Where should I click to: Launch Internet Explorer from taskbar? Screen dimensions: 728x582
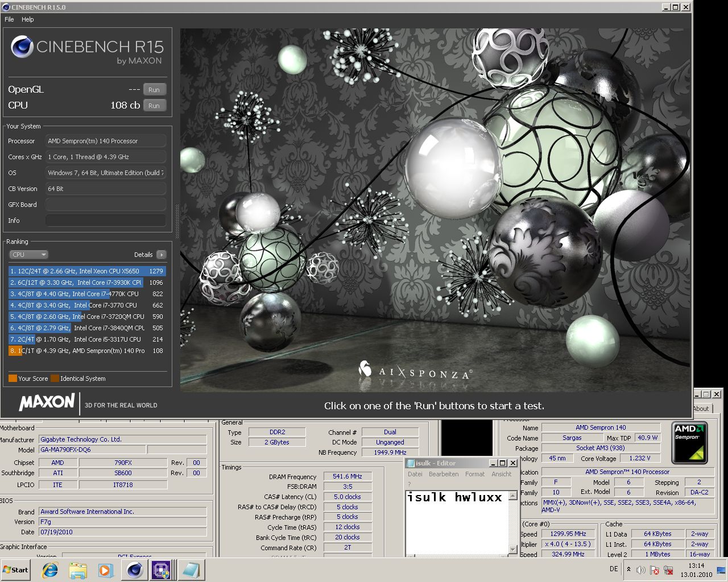coord(50,570)
